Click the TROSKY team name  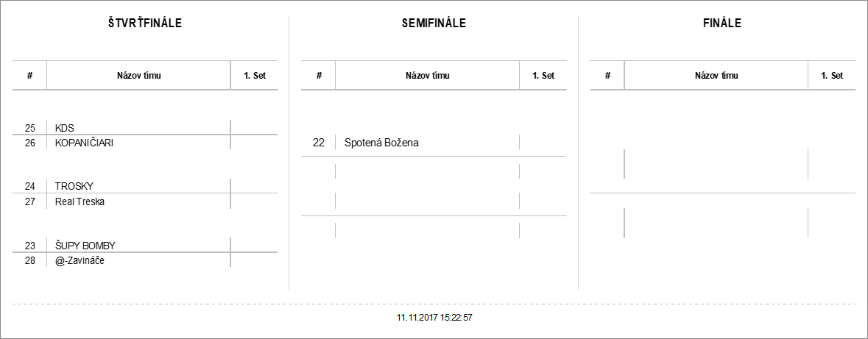tap(74, 186)
